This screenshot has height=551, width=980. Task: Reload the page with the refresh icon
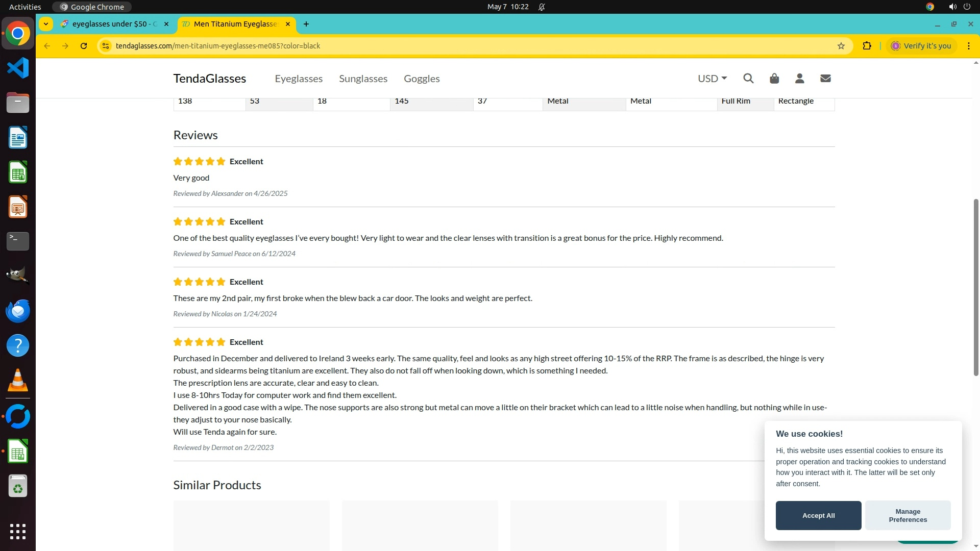coord(84,46)
